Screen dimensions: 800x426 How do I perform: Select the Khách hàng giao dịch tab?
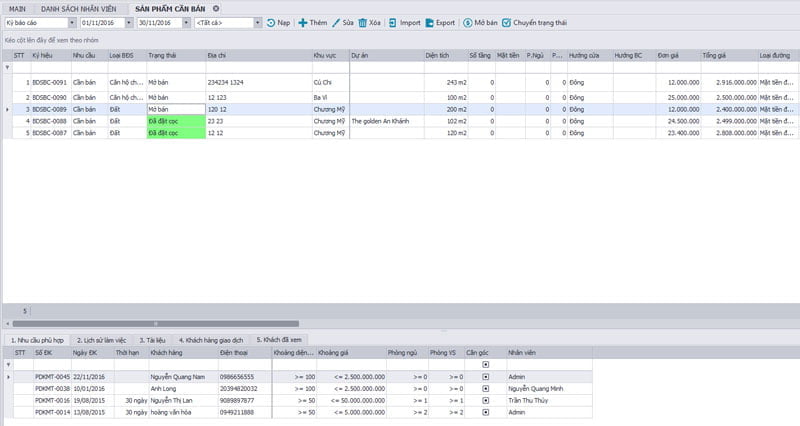click(x=213, y=340)
